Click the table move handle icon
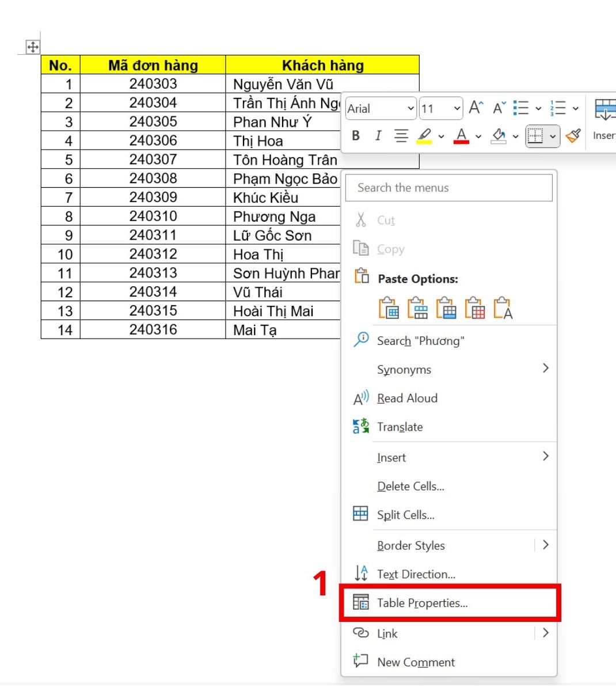This screenshot has width=616, height=691. [x=33, y=47]
